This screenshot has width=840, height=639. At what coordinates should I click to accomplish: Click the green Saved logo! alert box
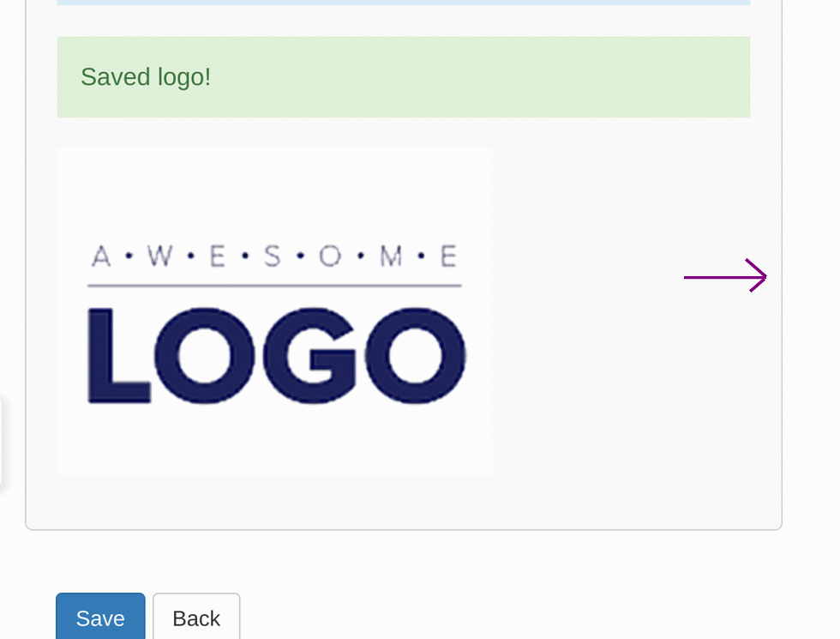click(404, 76)
